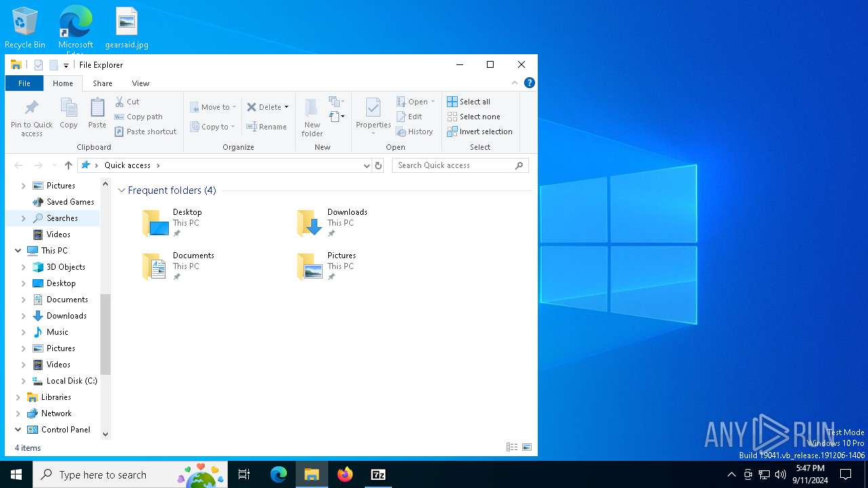Click the Rename command
This screenshot has width=868, height=488.
pyautogui.click(x=267, y=127)
